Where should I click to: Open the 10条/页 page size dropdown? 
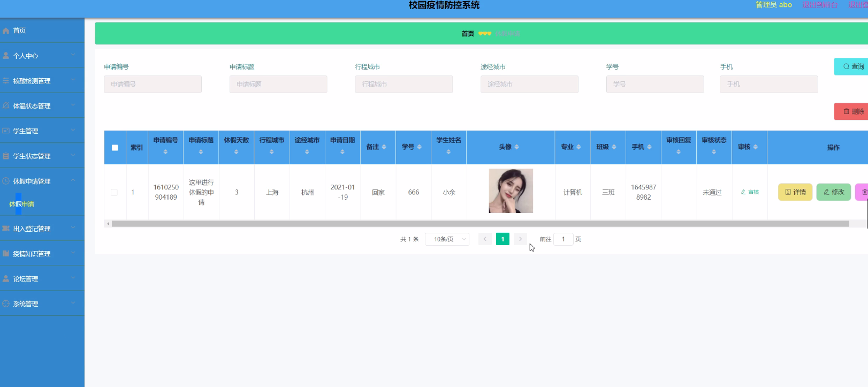[447, 239]
